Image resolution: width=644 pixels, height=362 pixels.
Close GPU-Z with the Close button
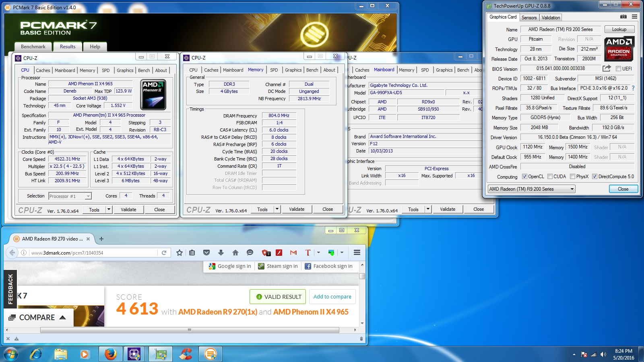click(623, 189)
